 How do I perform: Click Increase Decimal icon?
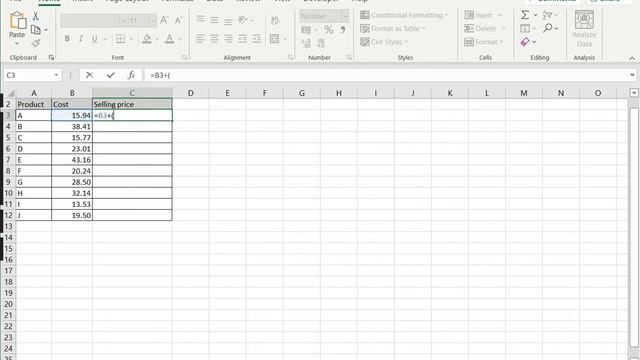click(x=306, y=43)
